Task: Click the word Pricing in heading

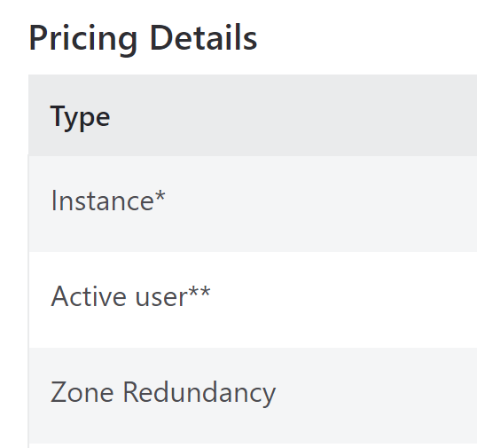Action: pyautogui.click(x=83, y=40)
